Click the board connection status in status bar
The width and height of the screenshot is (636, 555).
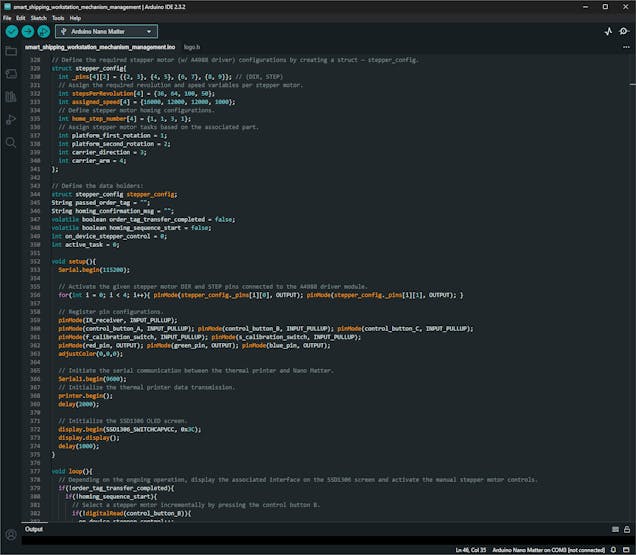pyautogui.click(x=550, y=549)
